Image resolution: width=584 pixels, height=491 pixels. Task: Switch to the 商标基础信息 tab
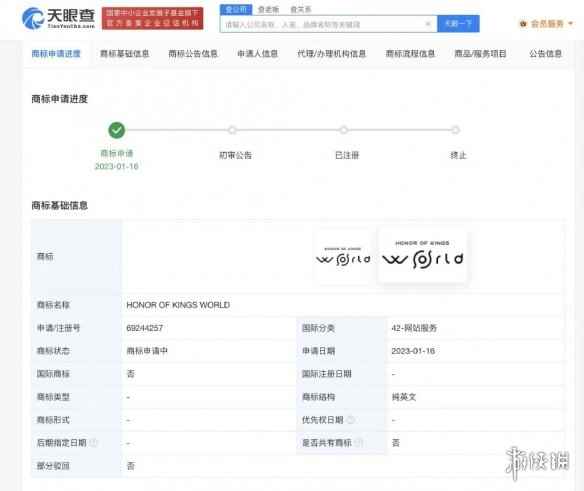pos(124,54)
